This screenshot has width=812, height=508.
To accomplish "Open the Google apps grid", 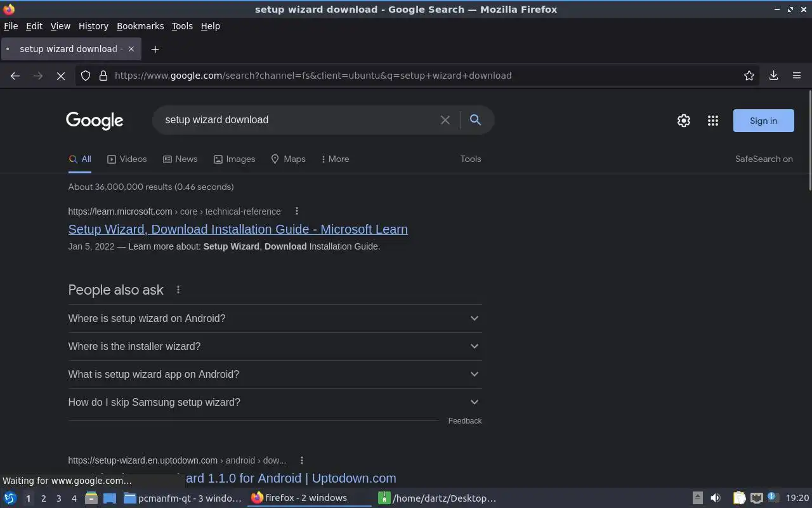I will click(x=713, y=121).
